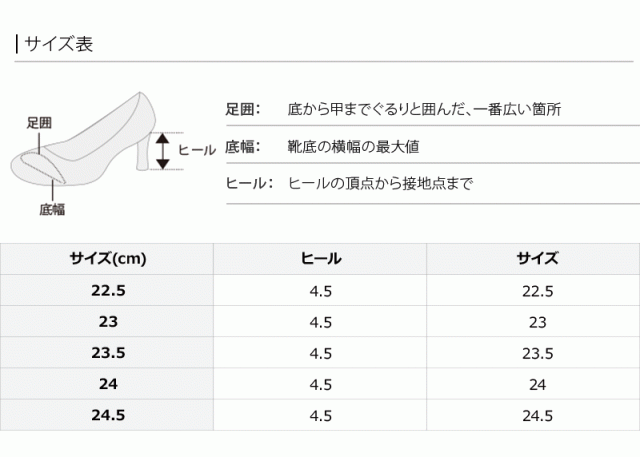Screen dimensions: 640x457
Task: Select the 22.5 row header in the first column
Action: (108, 291)
